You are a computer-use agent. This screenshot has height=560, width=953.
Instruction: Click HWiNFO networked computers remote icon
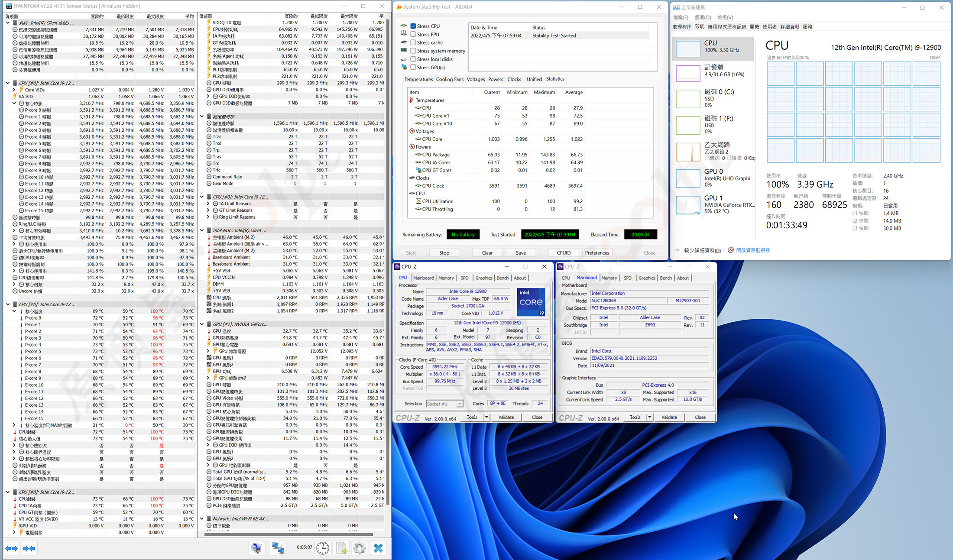tap(278, 548)
